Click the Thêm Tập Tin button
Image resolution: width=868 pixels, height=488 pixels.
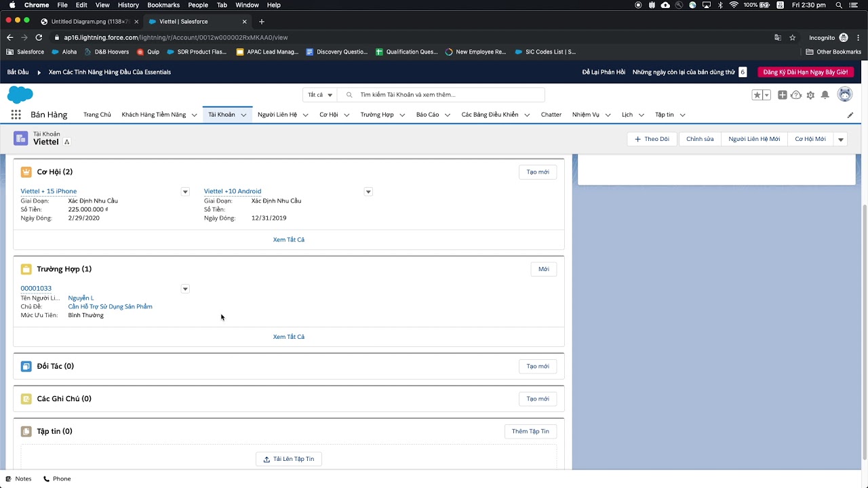(530, 431)
